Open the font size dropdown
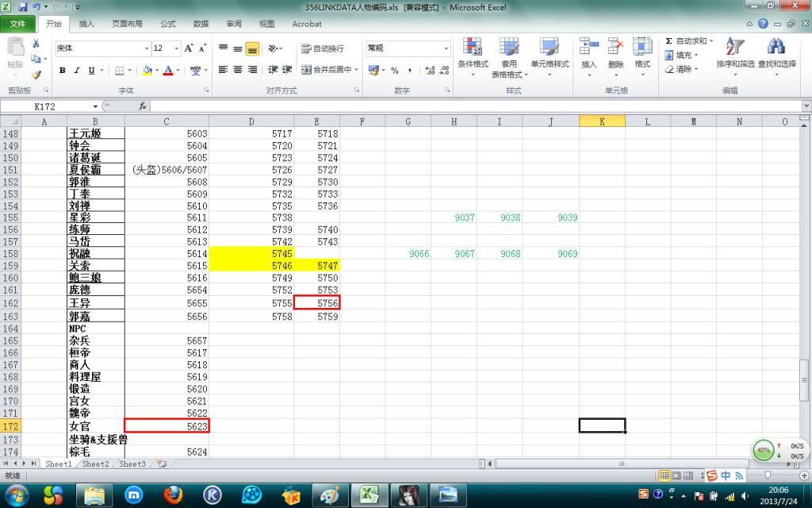Screen dimensions: 812x508 pyautogui.click(x=175, y=48)
